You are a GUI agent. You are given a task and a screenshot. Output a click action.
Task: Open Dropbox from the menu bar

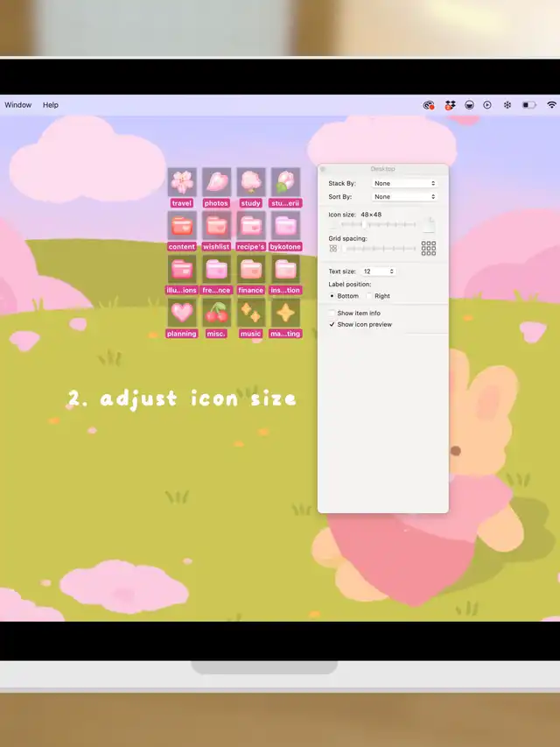click(450, 105)
